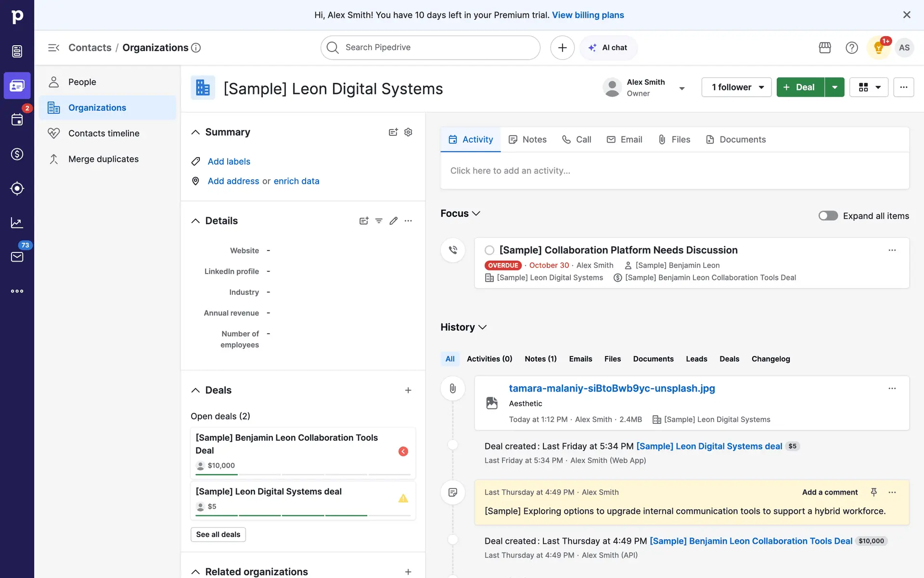Mark Collaboration Platform Needs Discussion activity done
The width and height of the screenshot is (924, 578).
pos(489,250)
